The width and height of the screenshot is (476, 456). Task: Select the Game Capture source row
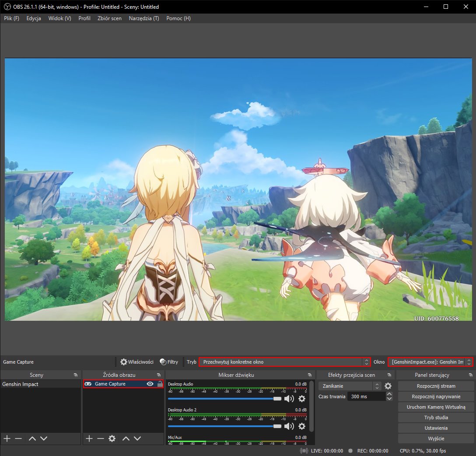tap(123, 384)
